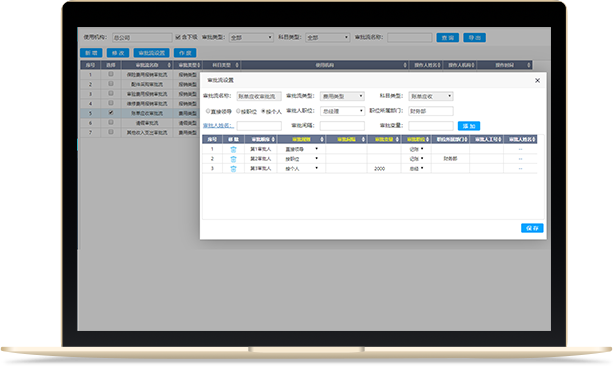The height and width of the screenshot is (366, 613).
Task: Delete the third approver row via trash icon
Action: coord(233,169)
